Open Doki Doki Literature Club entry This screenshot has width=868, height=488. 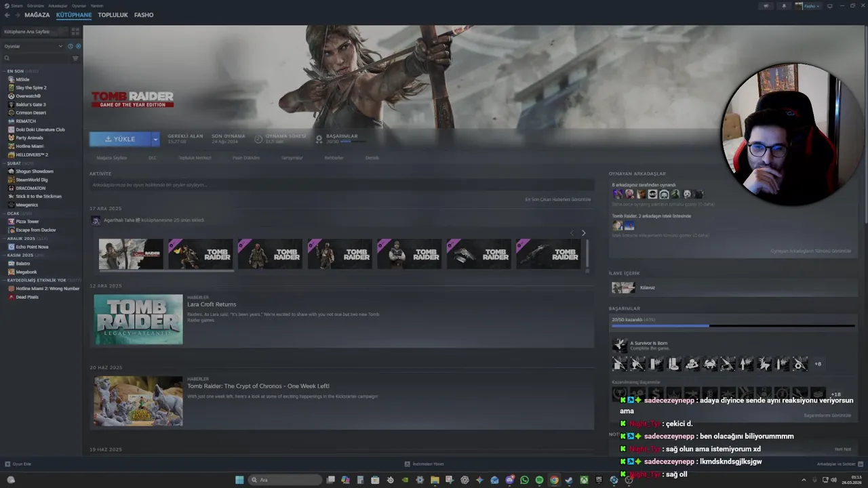41,129
